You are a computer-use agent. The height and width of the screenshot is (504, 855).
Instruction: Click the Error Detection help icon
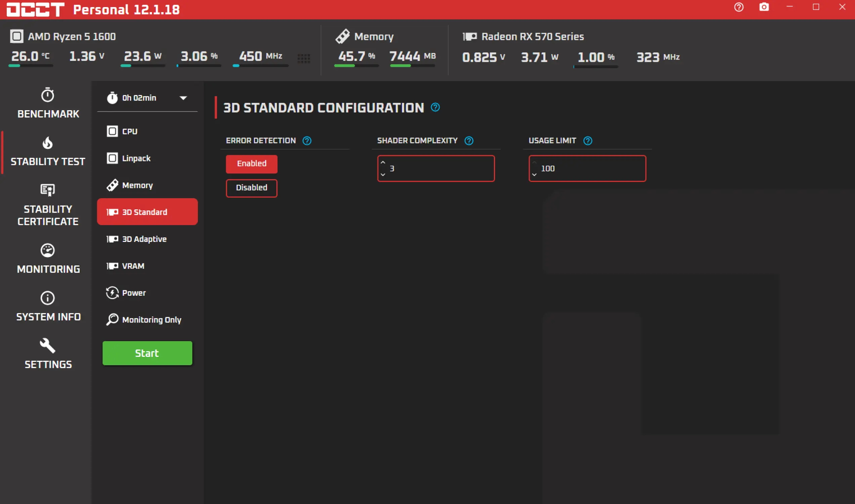[x=307, y=140]
